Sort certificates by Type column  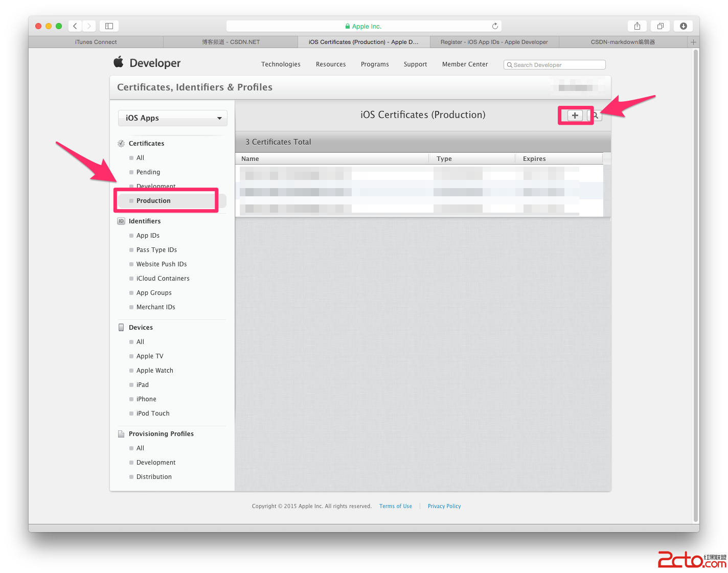472,158
